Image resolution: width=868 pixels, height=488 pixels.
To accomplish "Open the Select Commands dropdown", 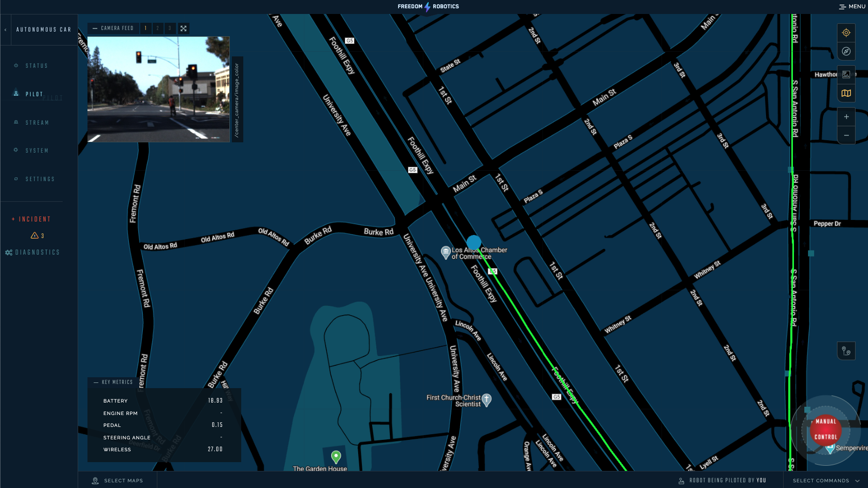I will (x=826, y=481).
